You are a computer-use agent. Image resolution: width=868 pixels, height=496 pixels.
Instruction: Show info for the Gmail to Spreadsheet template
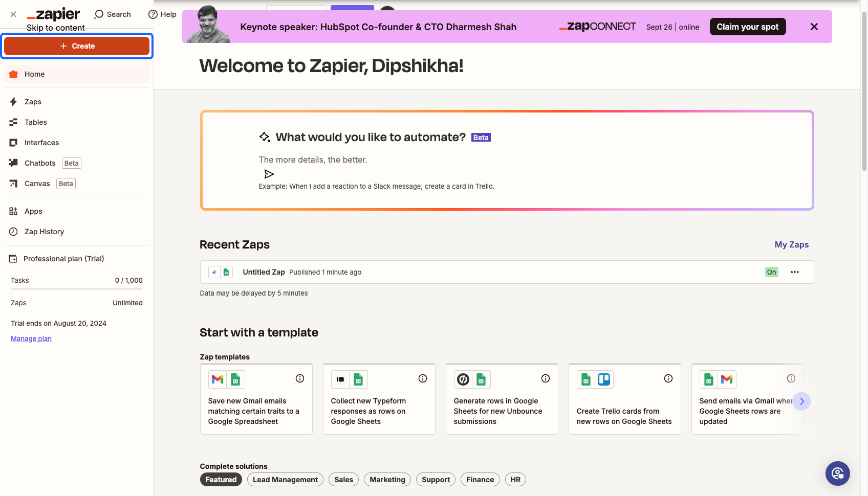pyautogui.click(x=300, y=378)
